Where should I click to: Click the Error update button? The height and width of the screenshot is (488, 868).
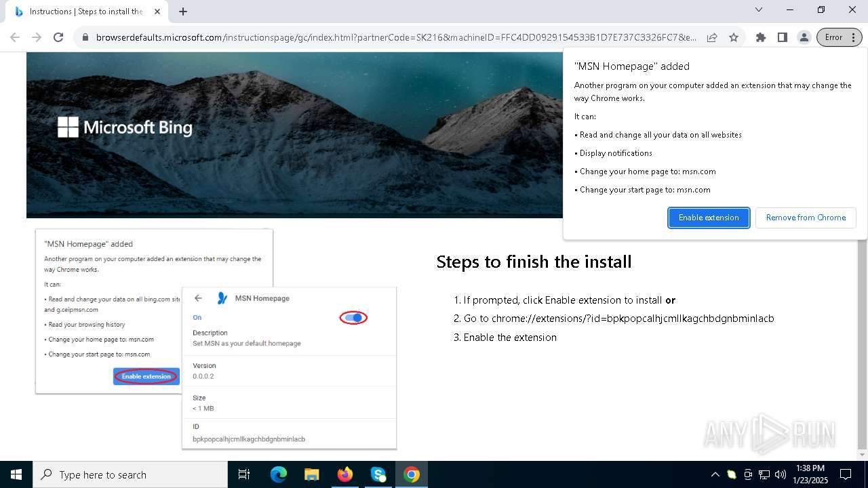(833, 37)
